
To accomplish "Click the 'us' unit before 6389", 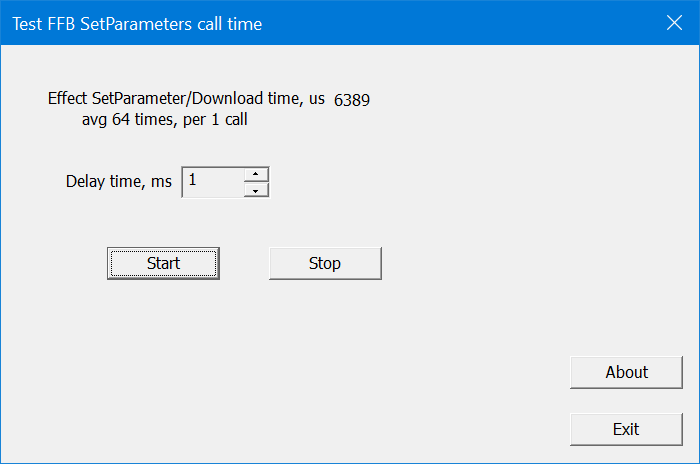I will 316,99.
